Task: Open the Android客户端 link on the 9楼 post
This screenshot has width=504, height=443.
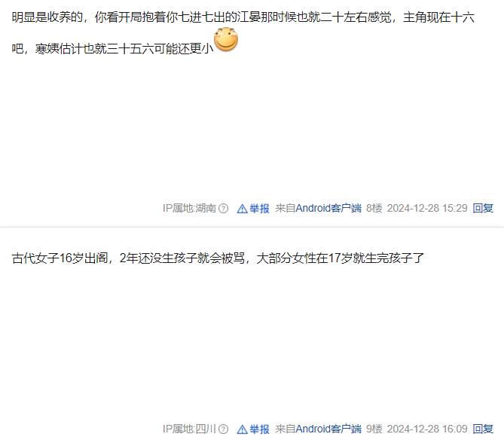Action: click(328, 429)
